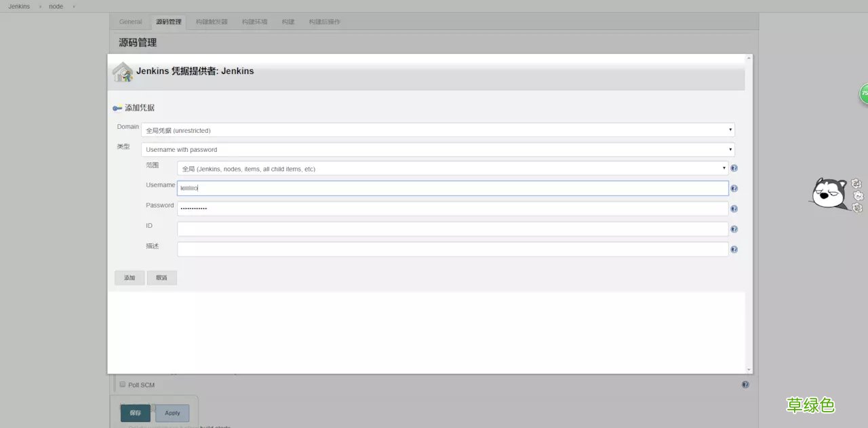
Task: Click help icon beside the Password field
Action: point(734,208)
